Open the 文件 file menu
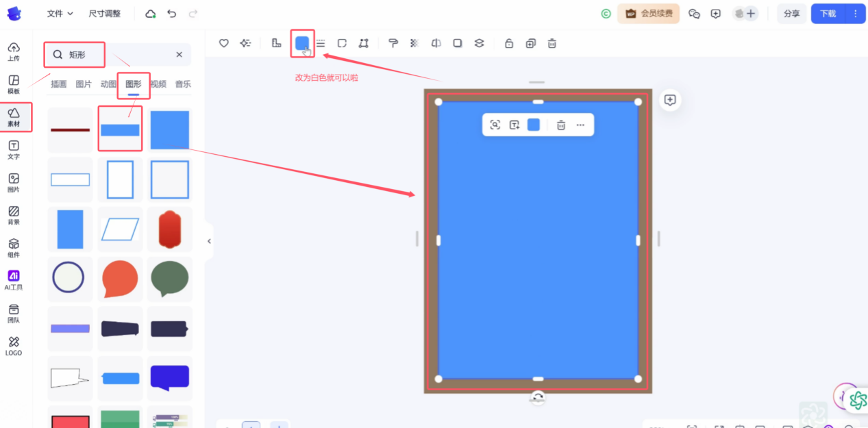The height and width of the screenshot is (428, 868). pos(60,14)
